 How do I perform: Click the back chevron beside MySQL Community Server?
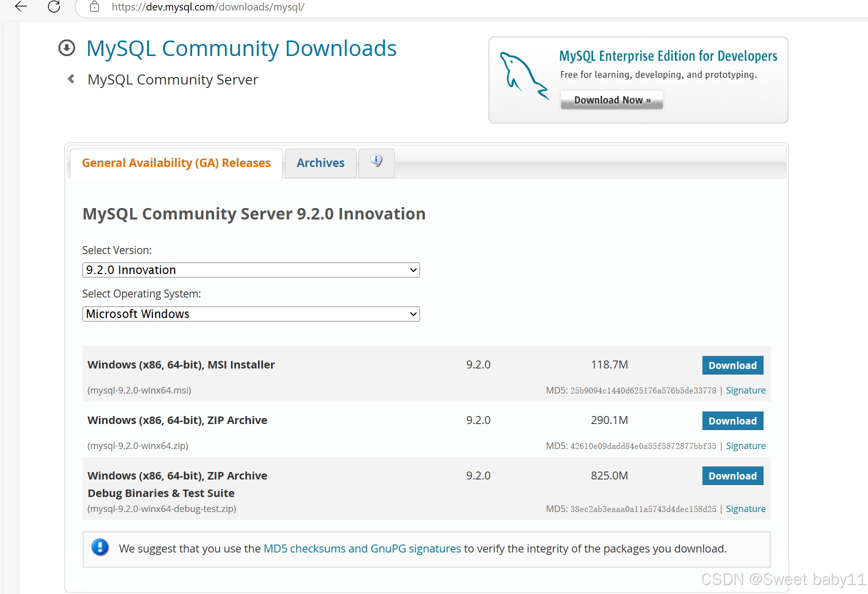[71, 79]
